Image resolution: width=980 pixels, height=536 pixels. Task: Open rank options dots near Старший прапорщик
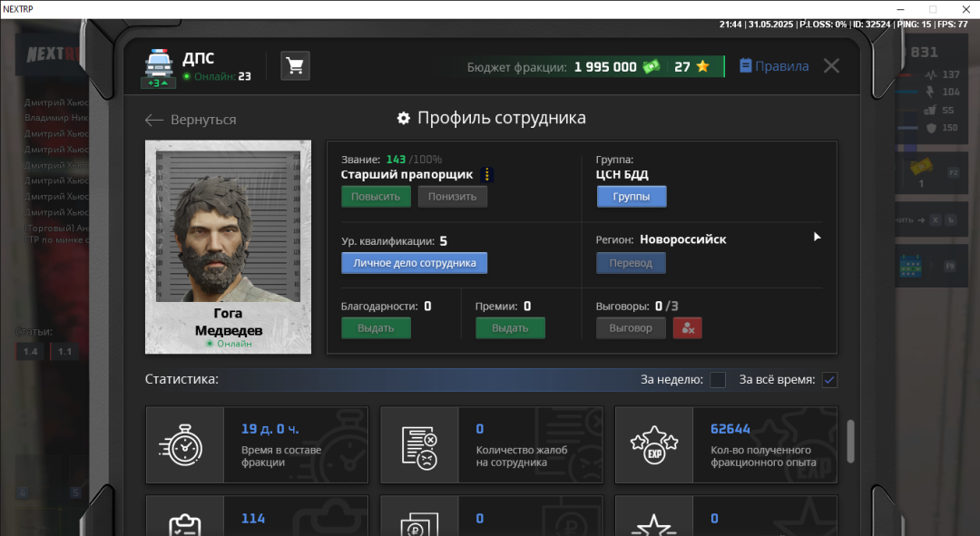[x=486, y=175]
